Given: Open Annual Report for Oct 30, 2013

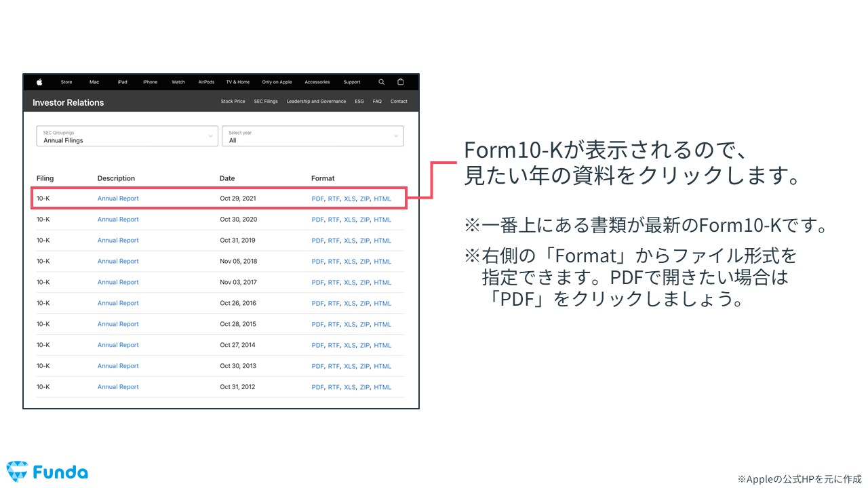Looking at the screenshot, I should [x=118, y=366].
